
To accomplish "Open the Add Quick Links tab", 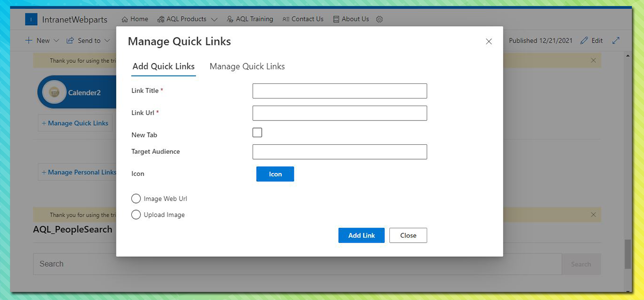I will coord(164,66).
